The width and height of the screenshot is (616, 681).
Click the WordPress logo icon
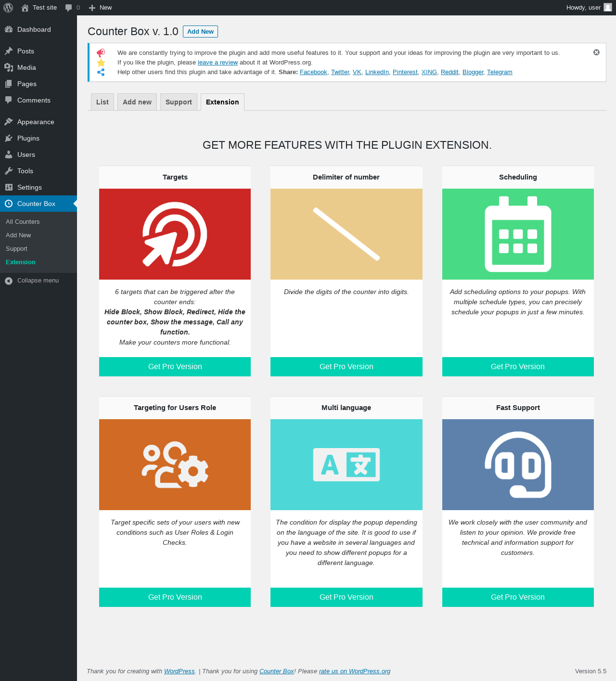coord(8,8)
